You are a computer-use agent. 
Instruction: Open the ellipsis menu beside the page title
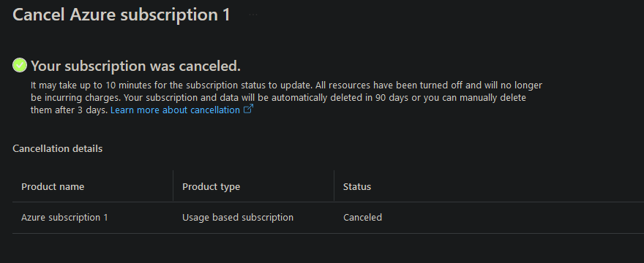click(x=253, y=15)
